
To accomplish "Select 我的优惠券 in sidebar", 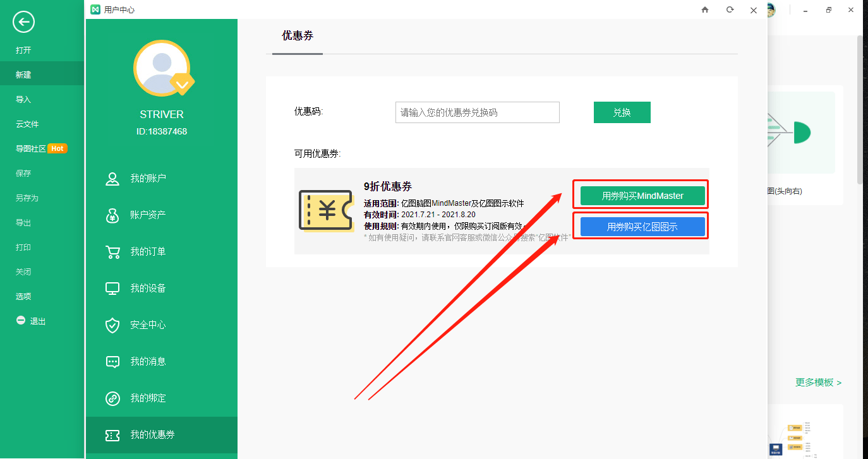I will click(152, 434).
